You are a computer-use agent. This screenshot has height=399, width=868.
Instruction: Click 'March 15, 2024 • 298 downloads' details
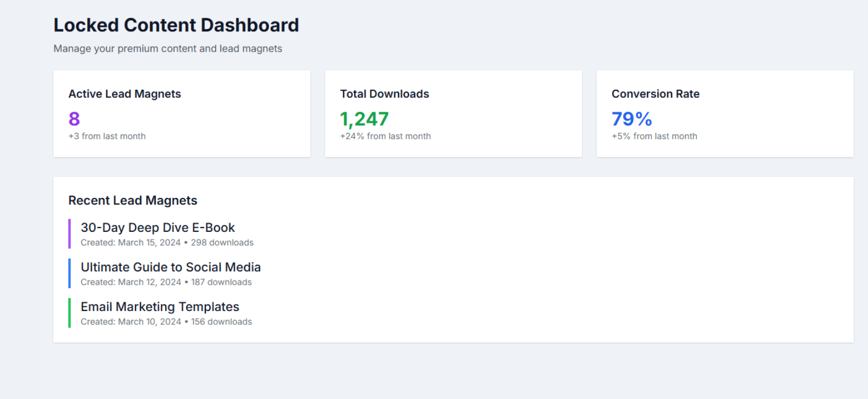pyautogui.click(x=167, y=242)
